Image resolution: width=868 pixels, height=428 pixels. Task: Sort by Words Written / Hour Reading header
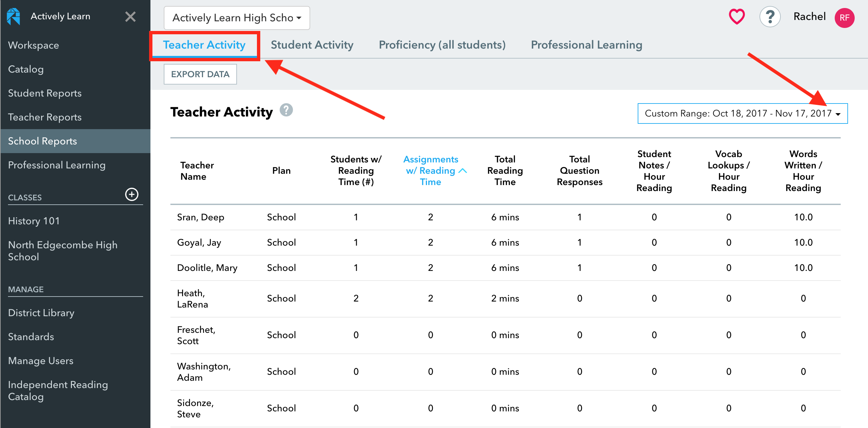[803, 171]
